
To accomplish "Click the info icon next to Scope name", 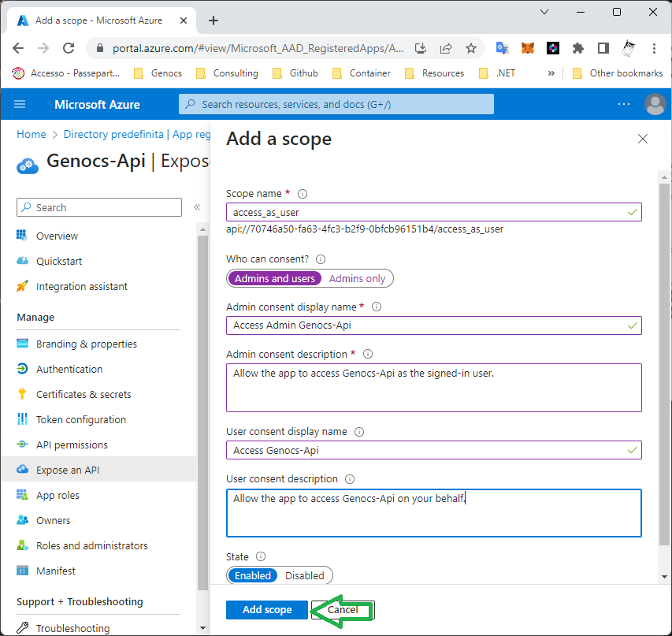I will 303,194.
